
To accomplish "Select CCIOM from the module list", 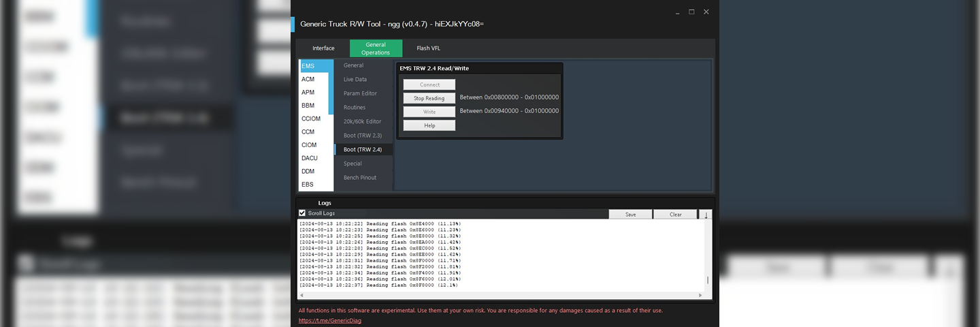I will coord(311,119).
